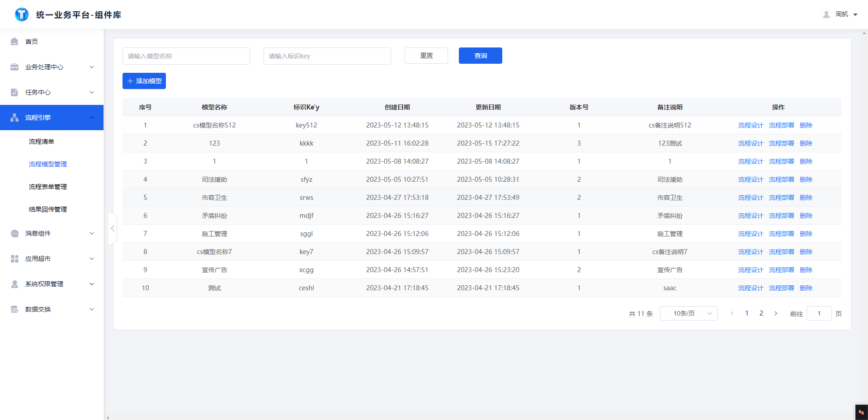868x420 pixels.
Task: Focus the 请输入模型名称 input field
Action: click(x=186, y=56)
